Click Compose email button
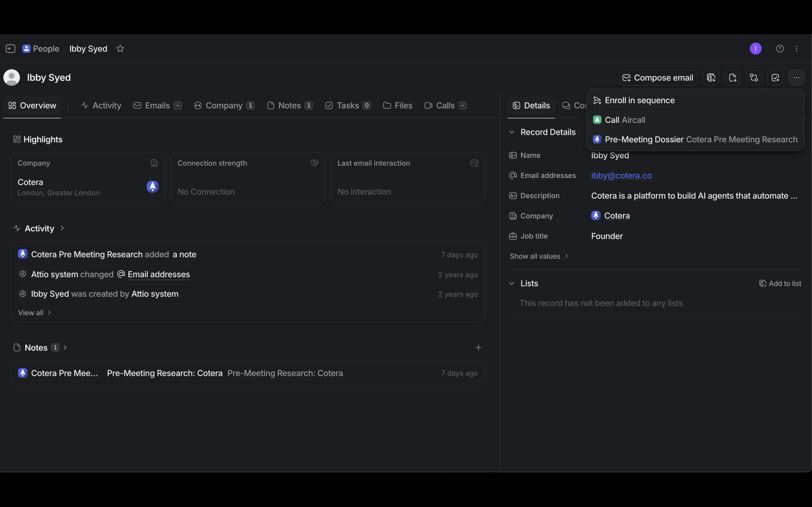This screenshot has width=812, height=507. point(658,78)
